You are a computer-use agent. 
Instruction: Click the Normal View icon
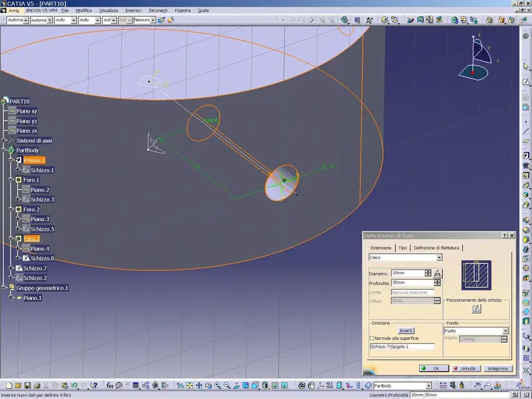(x=237, y=385)
